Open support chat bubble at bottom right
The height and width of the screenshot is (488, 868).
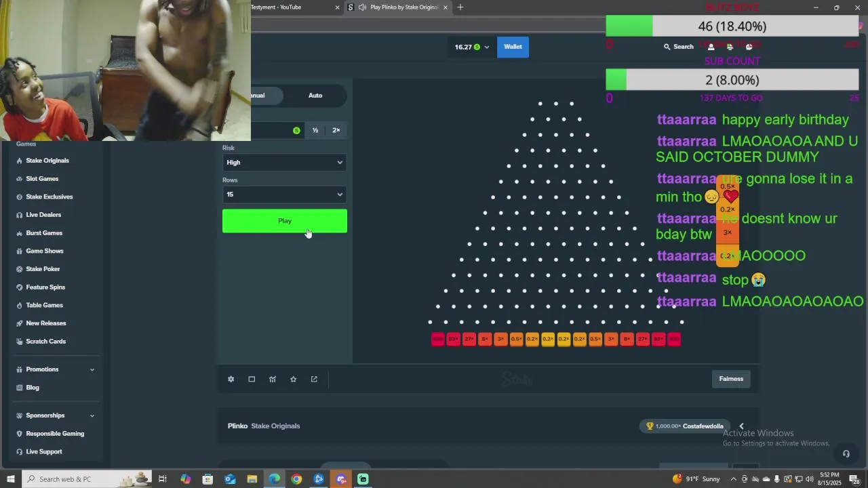coord(846,453)
